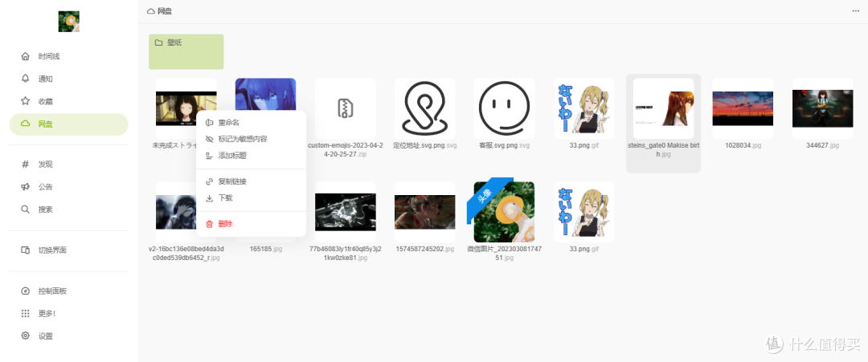Click the hashtag icon beside 发现
868x362 pixels.
(25, 164)
